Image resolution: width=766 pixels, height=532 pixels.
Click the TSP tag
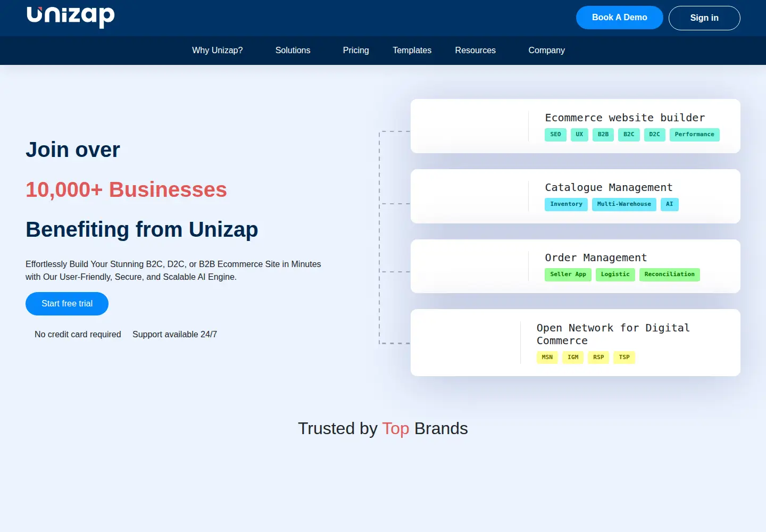(625, 358)
